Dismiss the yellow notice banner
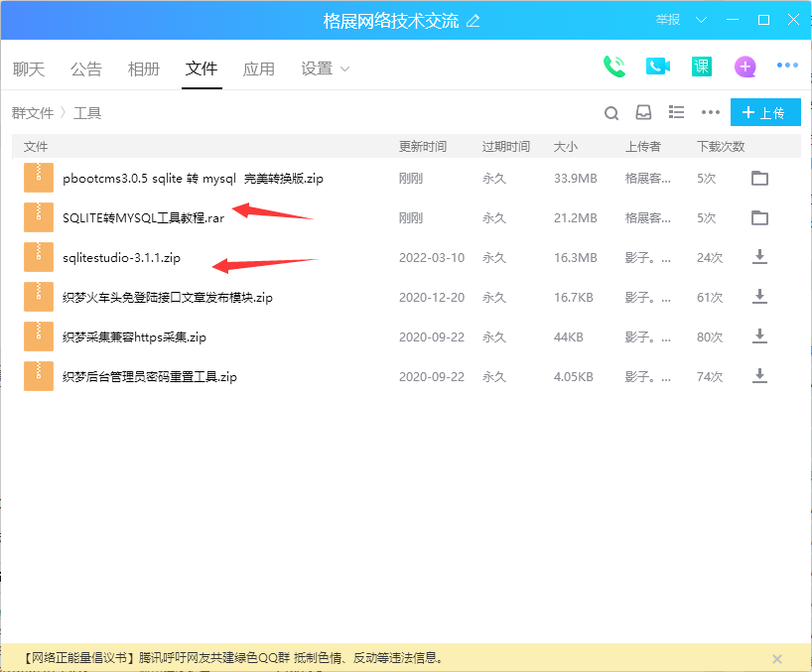812x672 pixels. pyautogui.click(x=777, y=658)
